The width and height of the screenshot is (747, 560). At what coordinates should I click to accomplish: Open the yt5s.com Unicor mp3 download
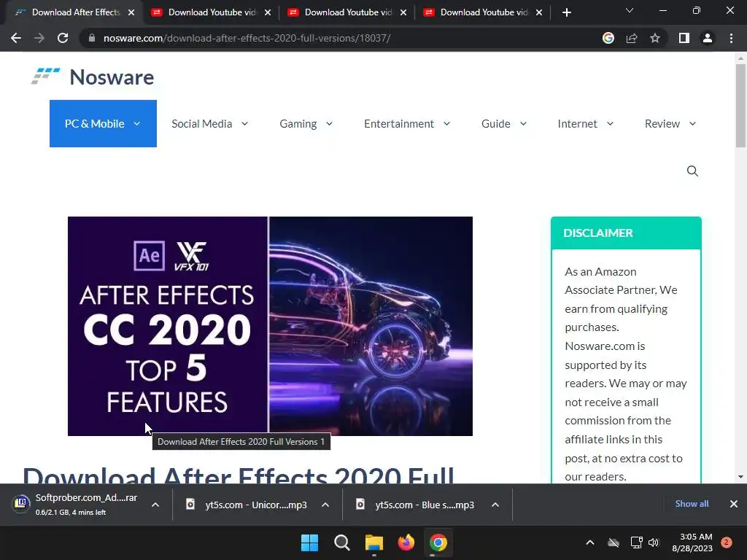[x=247, y=505]
